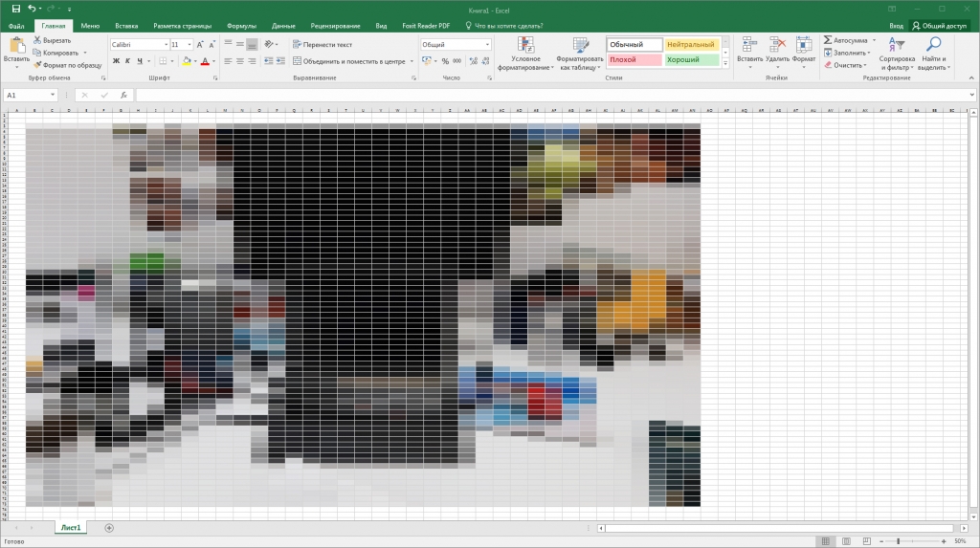Open the Name Box dropdown arrow

(53, 95)
